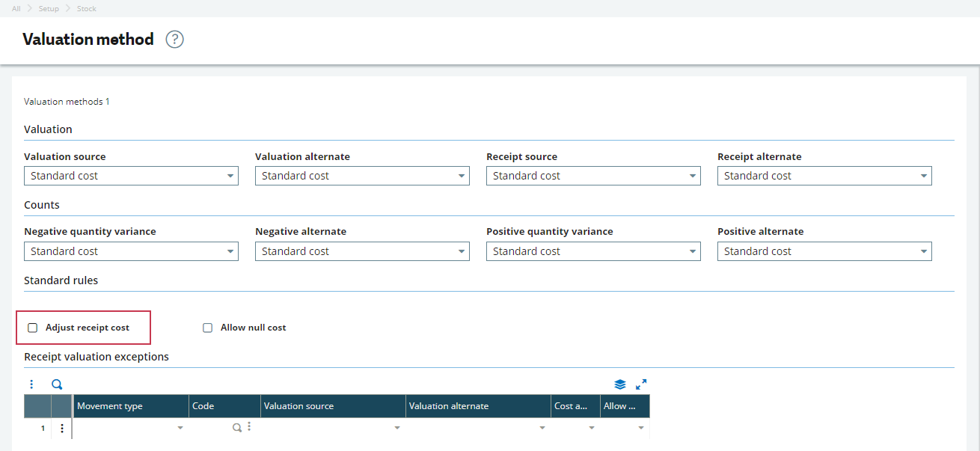
Task: Go to All in the breadcrumb
Action: pyautogui.click(x=16, y=9)
